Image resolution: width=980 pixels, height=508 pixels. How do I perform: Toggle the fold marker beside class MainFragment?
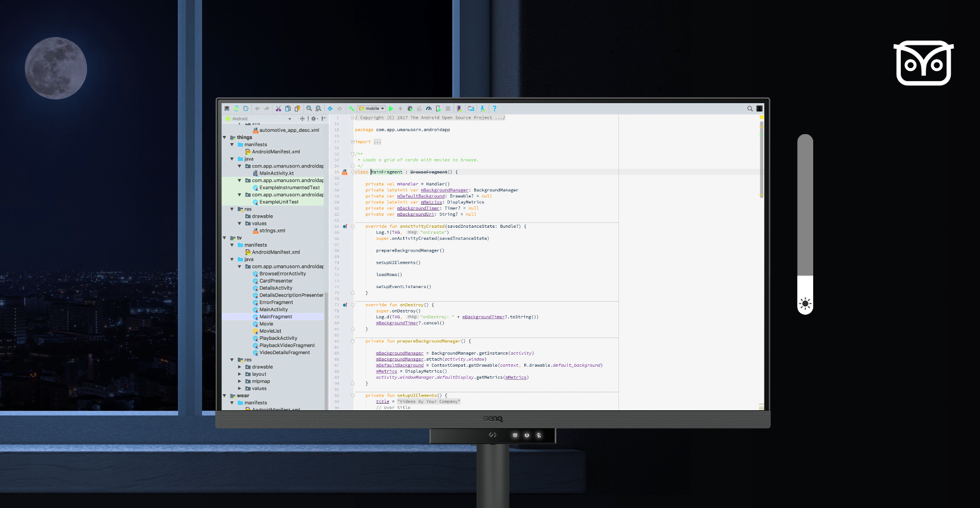coord(353,172)
